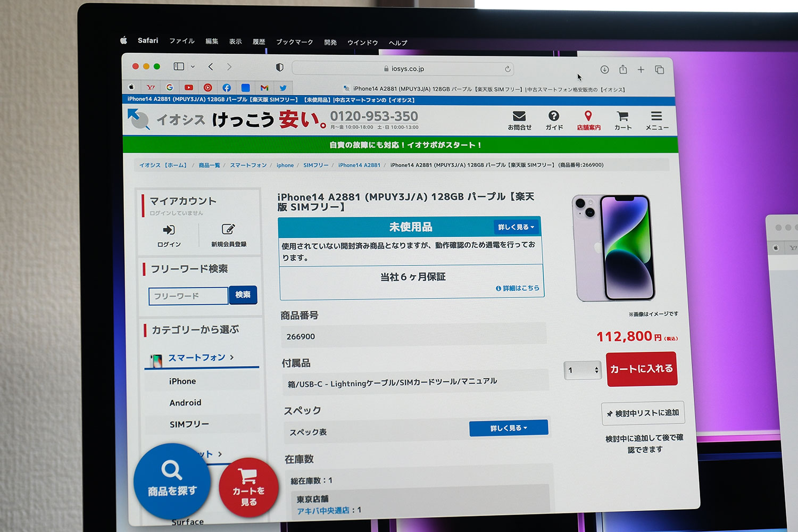Click the round 商品を探す button
This screenshot has width=798, height=532.
point(172,481)
